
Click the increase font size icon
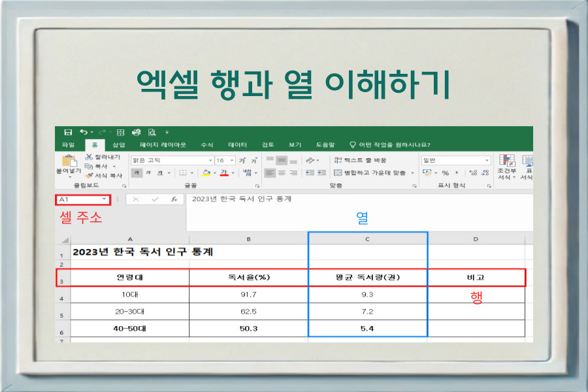pos(242,161)
